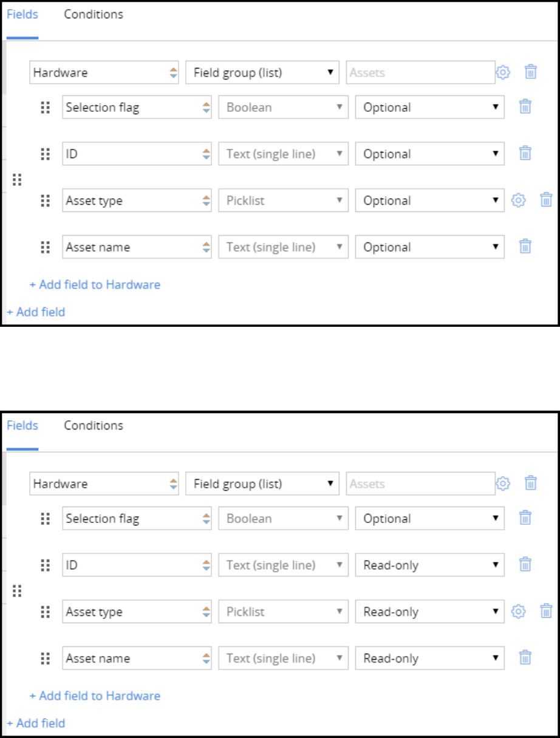
Task: Click the drag handle of the Optional ID row
Action: [x=44, y=154]
